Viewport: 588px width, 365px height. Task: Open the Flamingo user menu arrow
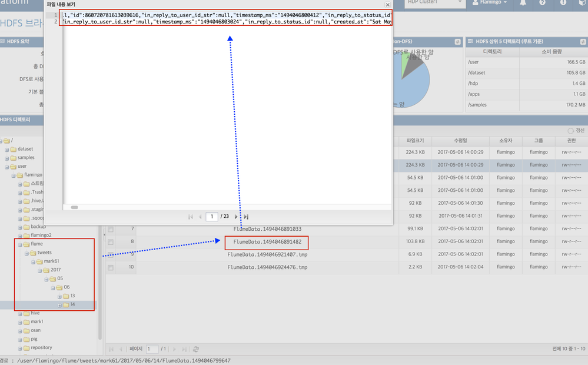(505, 2)
